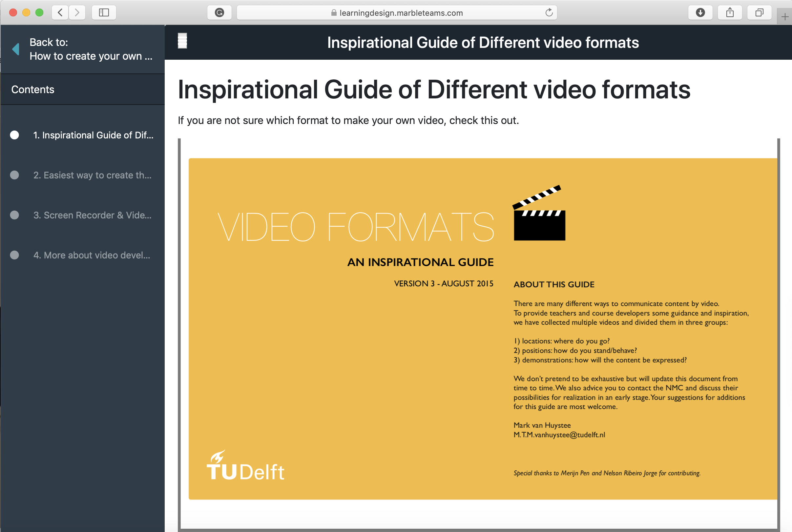Screen dimensions: 792x532
Task: Click the Grammarly extension icon
Action: tap(219, 12)
